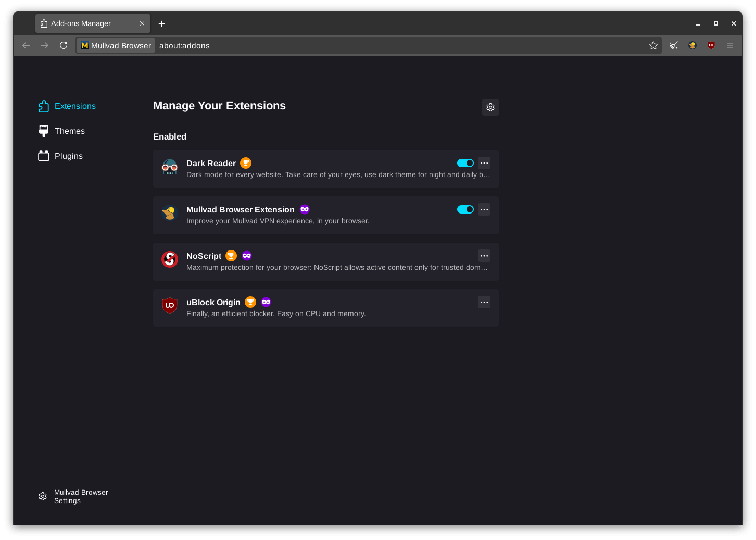
Task: Switch to the Add-ons Manager tab
Action: (x=87, y=23)
